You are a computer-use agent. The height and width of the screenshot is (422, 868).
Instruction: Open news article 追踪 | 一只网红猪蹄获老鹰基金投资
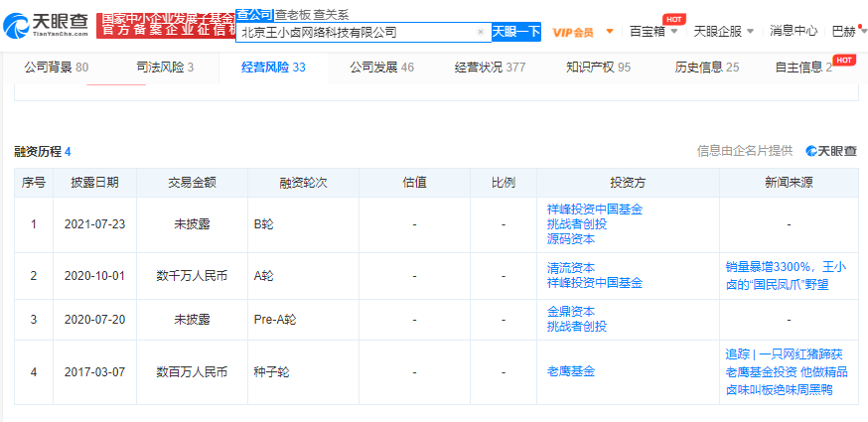[787, 371]
